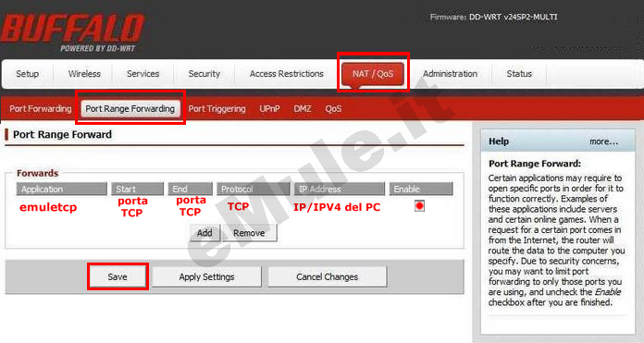Click the Enable column header
Viewport: 644px width, 343px height.
[421, 190]
